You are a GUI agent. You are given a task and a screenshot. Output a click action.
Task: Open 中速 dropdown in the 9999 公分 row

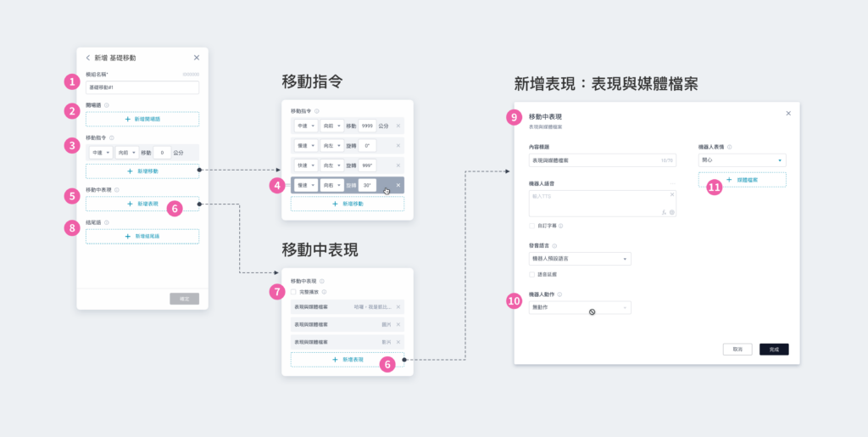(x=306, y=126)
